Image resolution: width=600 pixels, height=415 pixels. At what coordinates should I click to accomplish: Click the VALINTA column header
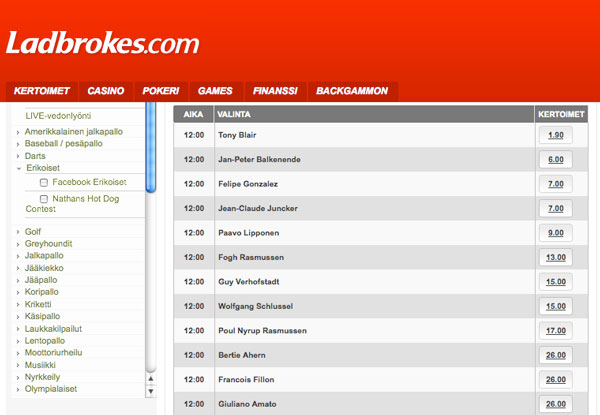(374, 114)
